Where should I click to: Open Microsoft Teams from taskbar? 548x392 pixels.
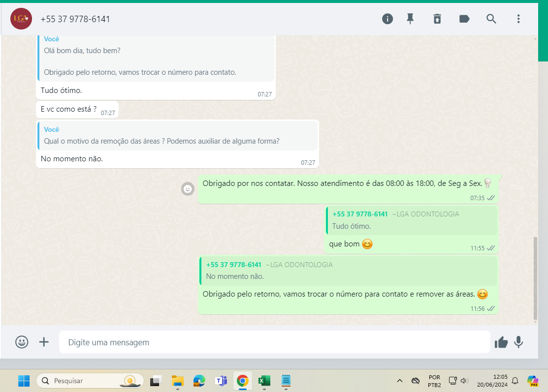tap(221, 381)
